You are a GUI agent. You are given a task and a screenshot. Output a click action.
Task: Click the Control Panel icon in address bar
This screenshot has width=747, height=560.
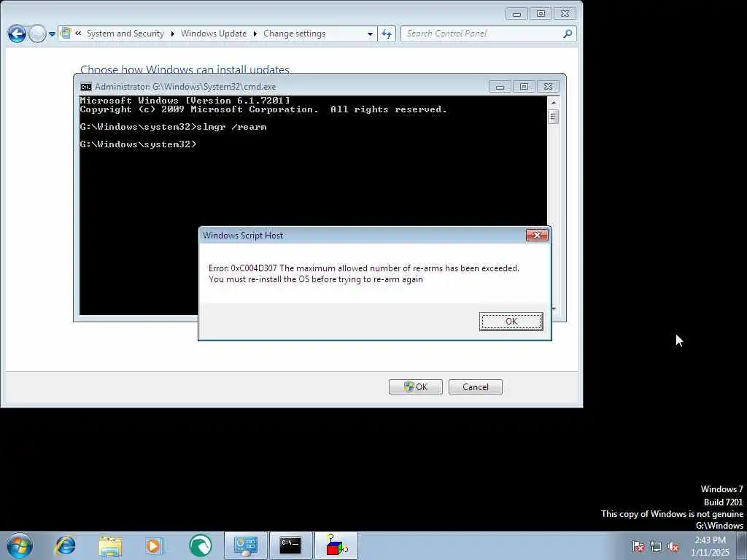[x=66, y=34]
